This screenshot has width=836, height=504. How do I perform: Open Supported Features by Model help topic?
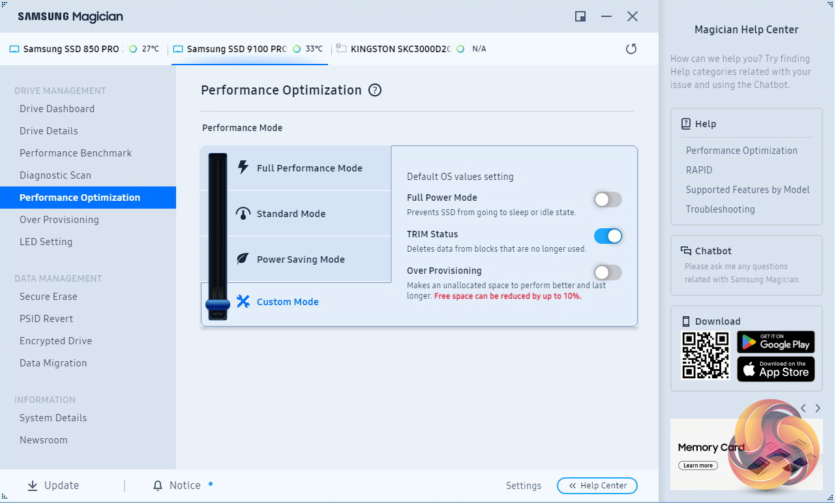(x=747, y=190)
